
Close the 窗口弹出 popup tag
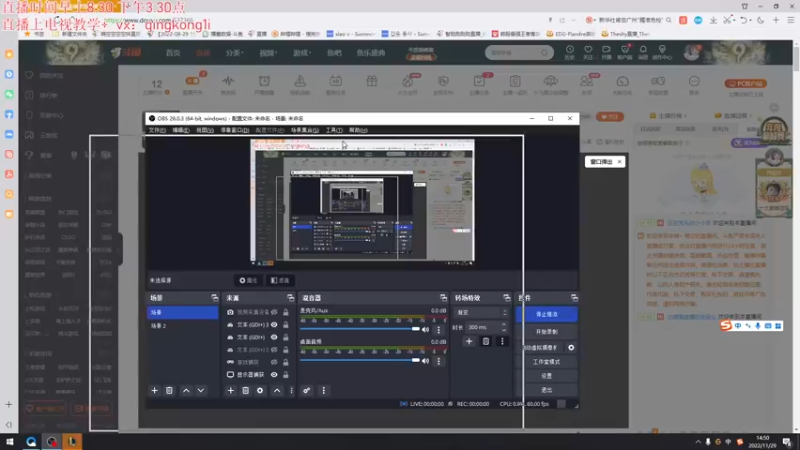(619, 162)
